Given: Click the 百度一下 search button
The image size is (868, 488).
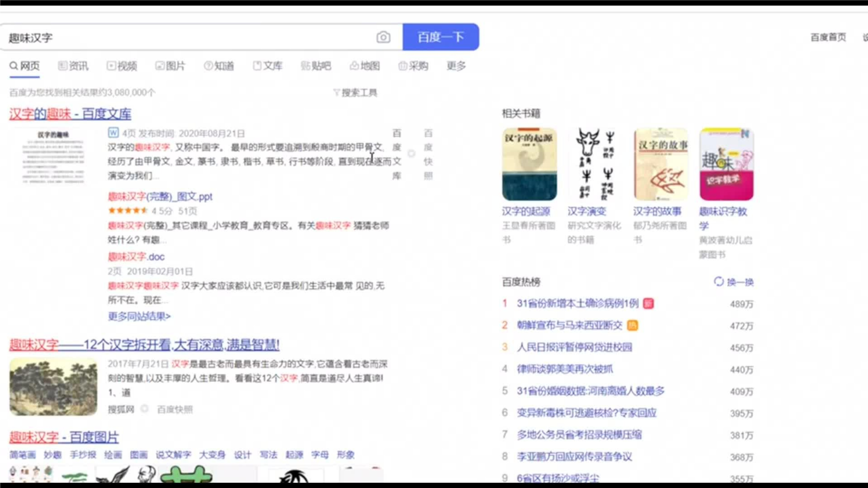Looking at the screenshot, I should pos(441,37).
